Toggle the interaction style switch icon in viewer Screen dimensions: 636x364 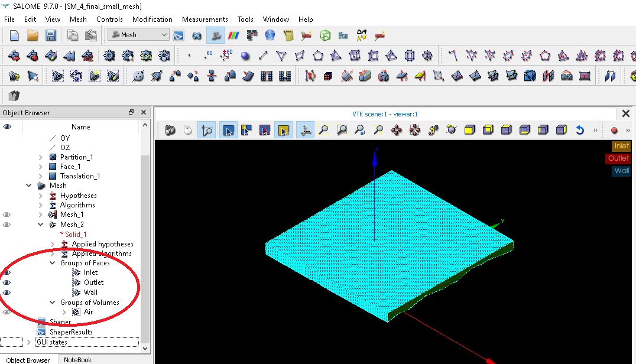coord(188,130)
